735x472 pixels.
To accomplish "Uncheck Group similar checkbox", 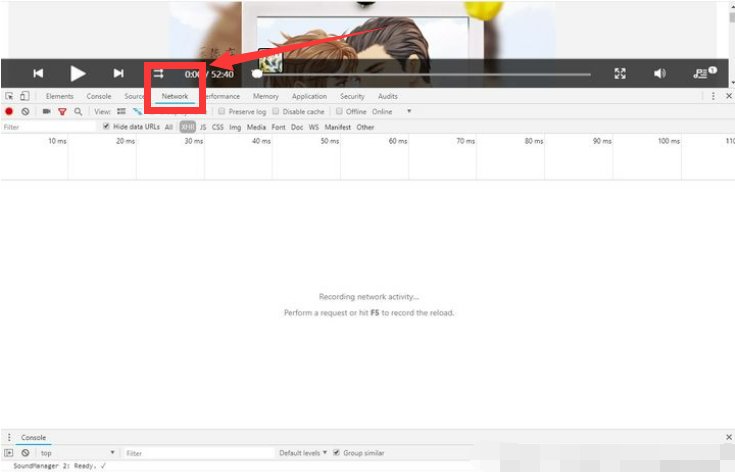I will click(336, 452).
